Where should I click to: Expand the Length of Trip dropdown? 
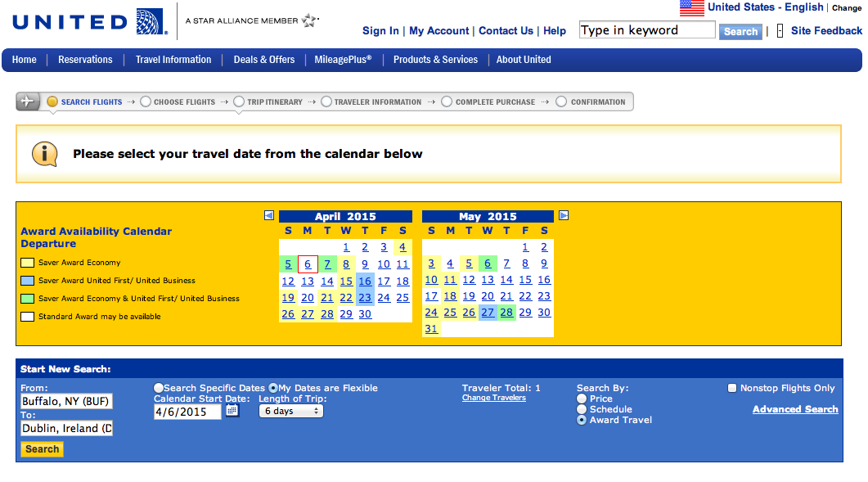[290, 411]
